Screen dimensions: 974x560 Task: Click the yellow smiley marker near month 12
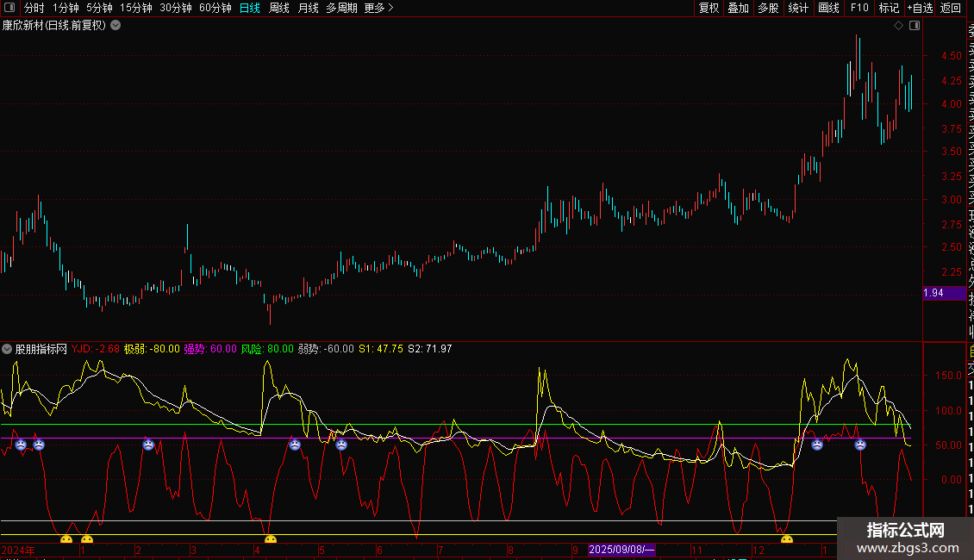786,540
